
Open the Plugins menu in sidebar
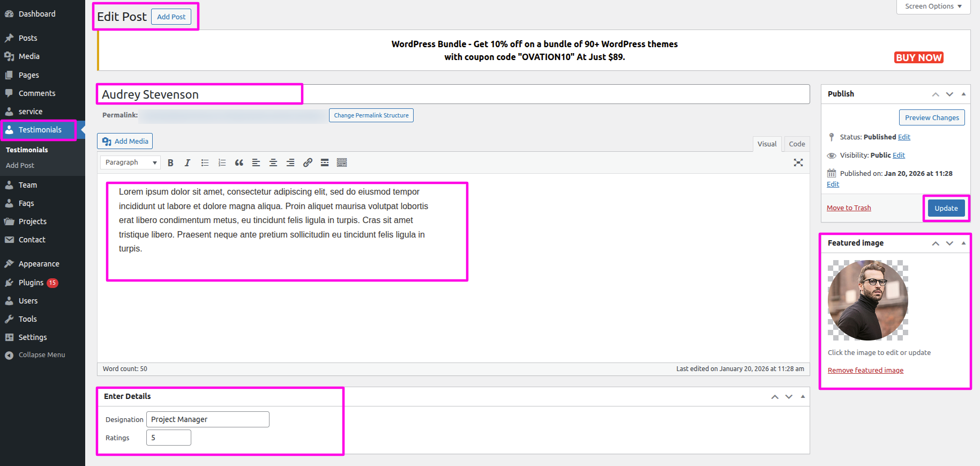click(31, 283)
